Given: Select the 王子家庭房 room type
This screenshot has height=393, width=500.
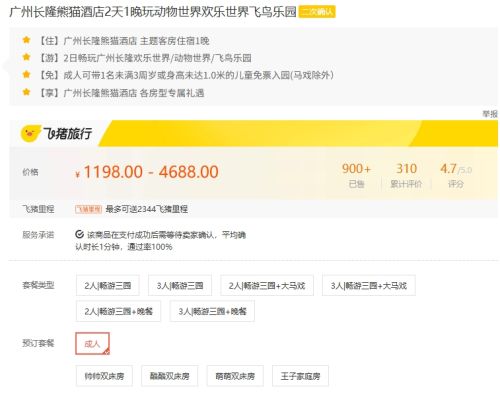Looking at the screenshot, I should click(300, 376).
